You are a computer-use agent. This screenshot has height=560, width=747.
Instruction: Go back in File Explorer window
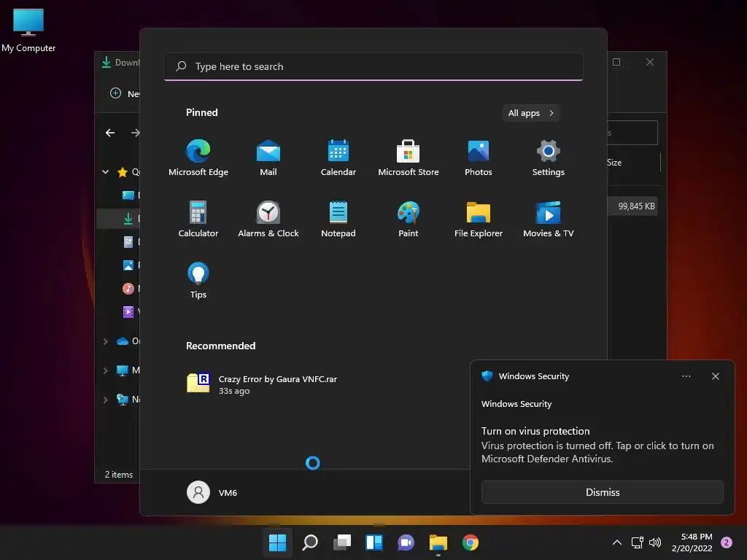tap(110, 133)
